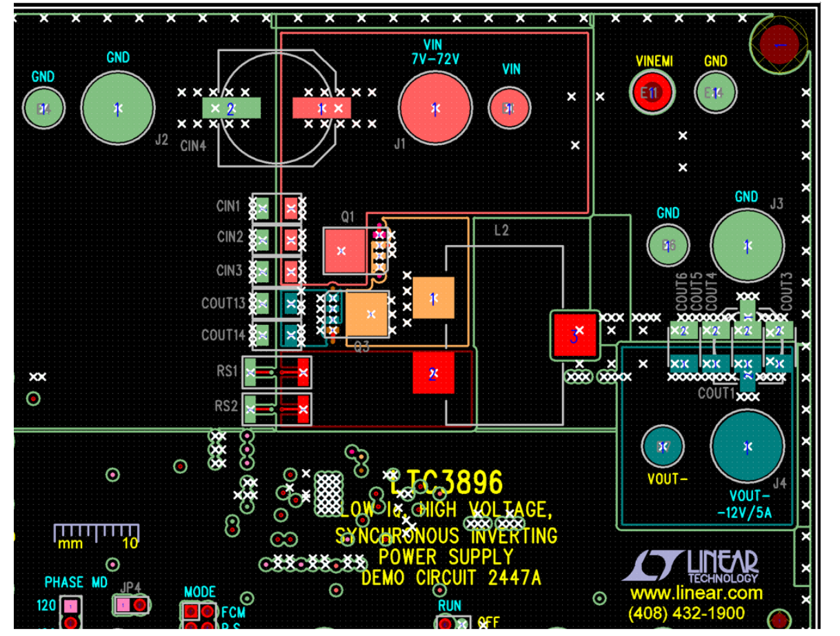The width and height of the screenshot is (840, 636).
Task: Click the 'J2' designator
Action: [x=161, y=139]
